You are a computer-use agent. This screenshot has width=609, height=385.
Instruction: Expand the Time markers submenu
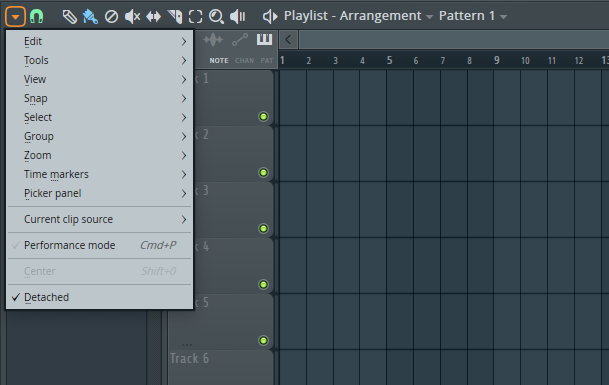tap(99, 174)
